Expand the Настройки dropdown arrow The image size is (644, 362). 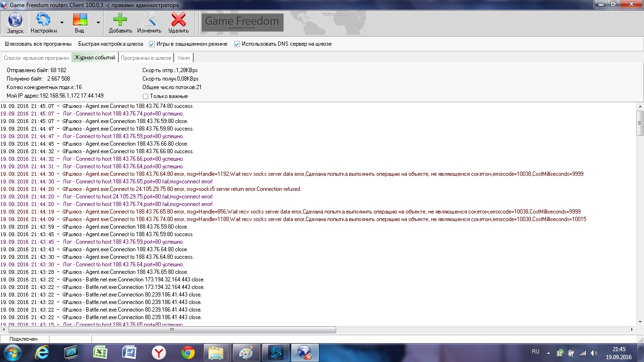click(62, 22)
